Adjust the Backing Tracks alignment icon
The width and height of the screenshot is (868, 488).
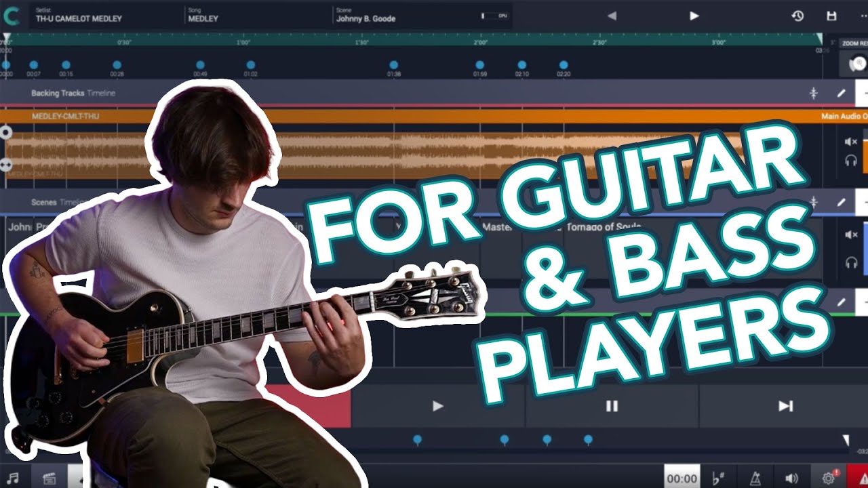pyautogui.click(x=814, y=93)
